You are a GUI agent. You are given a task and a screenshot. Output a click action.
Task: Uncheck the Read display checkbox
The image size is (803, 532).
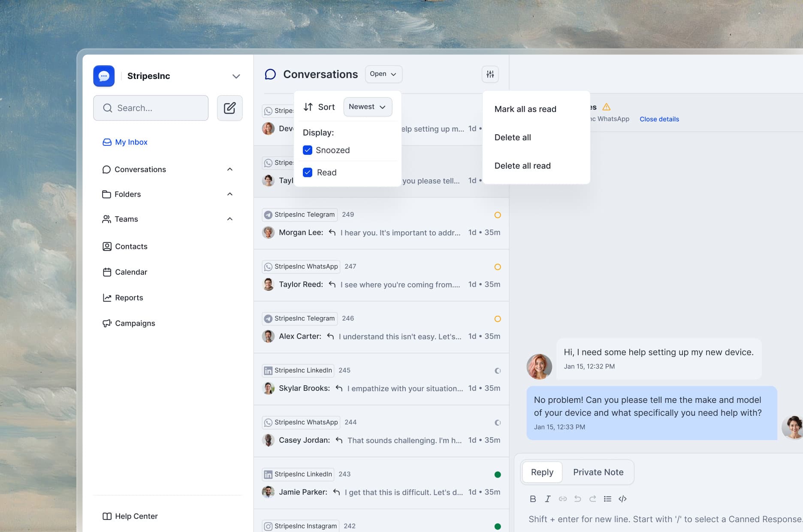tap(308, 172)
